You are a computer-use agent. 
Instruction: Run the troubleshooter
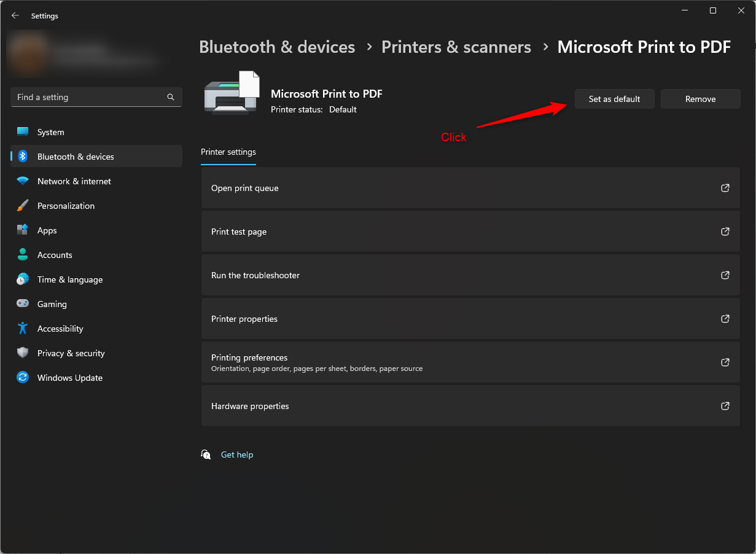(x=470, y=275)
